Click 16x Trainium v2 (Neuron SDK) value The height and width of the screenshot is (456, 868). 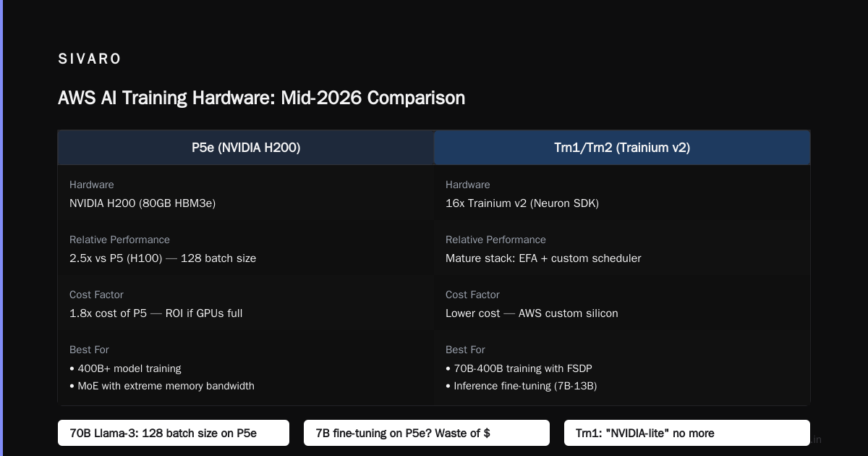[x=522, y=203]
